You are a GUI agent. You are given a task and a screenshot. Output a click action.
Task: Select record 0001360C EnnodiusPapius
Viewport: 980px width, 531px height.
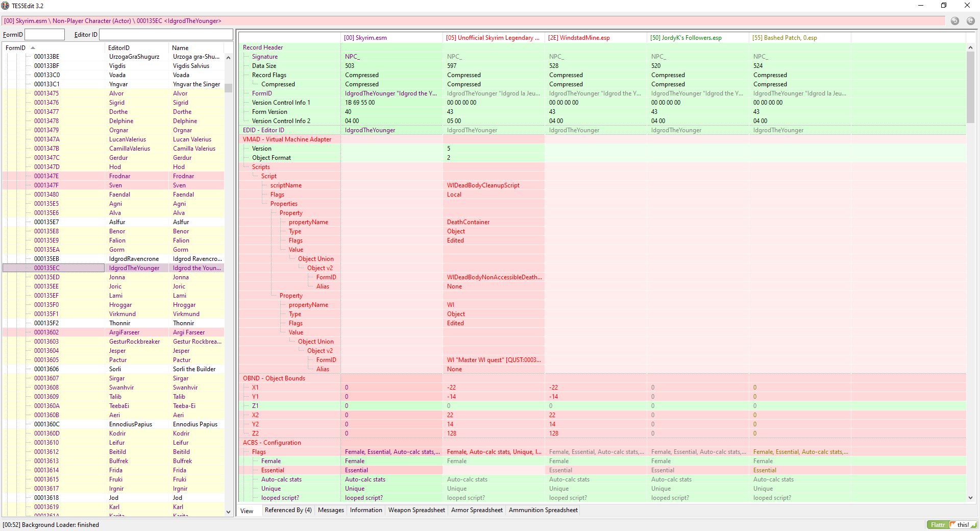click(x=113, y=424)
